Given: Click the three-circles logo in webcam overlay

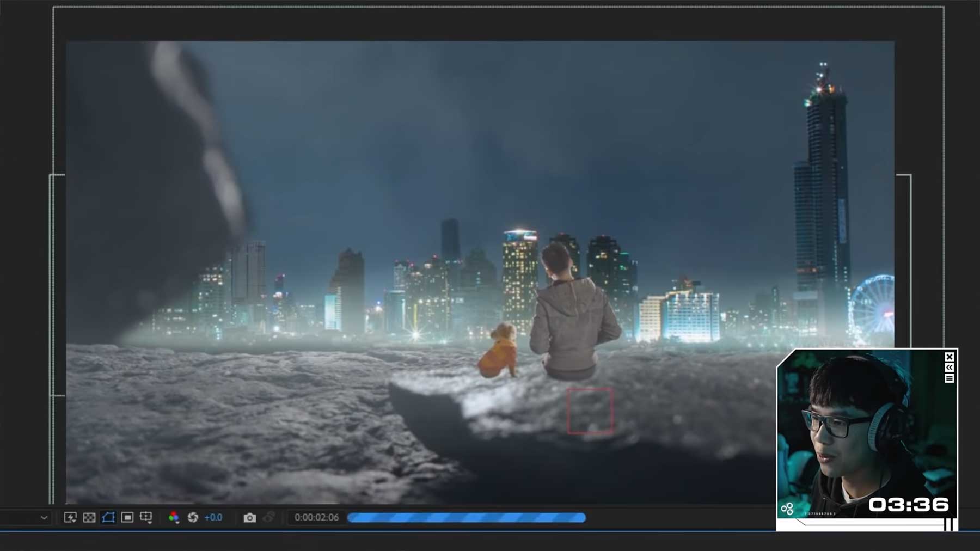Looking at the screenshot, I should pos(787,509).
